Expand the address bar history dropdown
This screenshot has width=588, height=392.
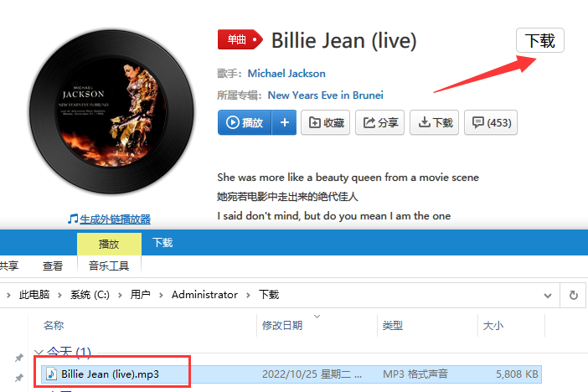[x=548, y=295]
